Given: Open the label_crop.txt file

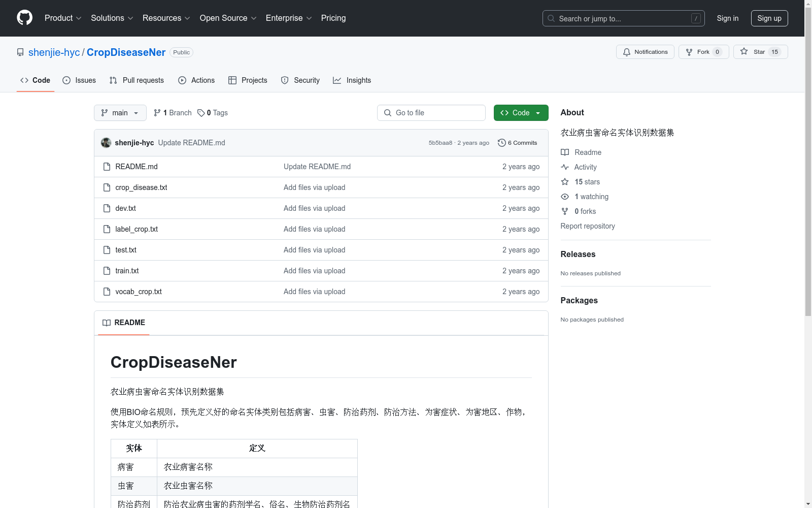Looking at the screenshot, I should pyautogui.click(x=137, y=229).
